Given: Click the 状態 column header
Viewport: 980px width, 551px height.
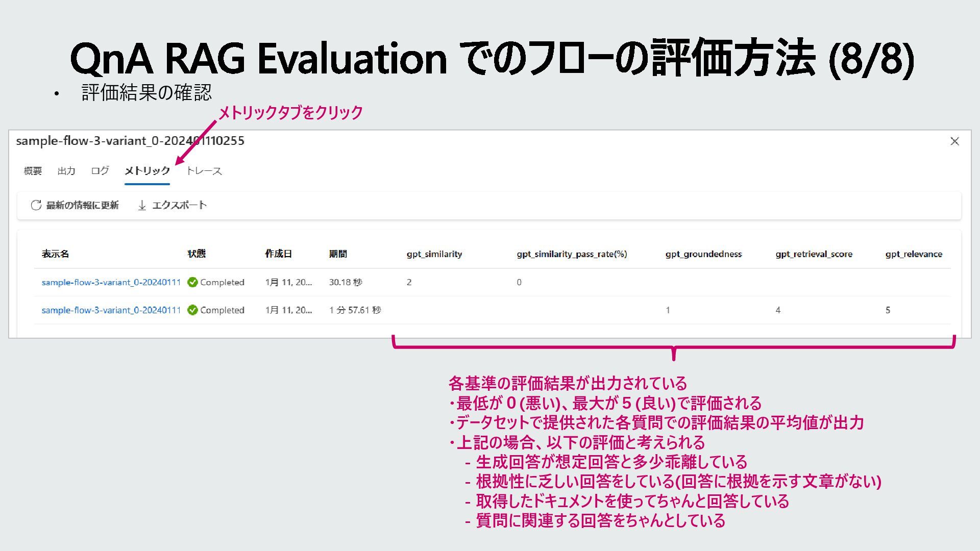Looking at the screenshot, I should (x=197, y=254).
